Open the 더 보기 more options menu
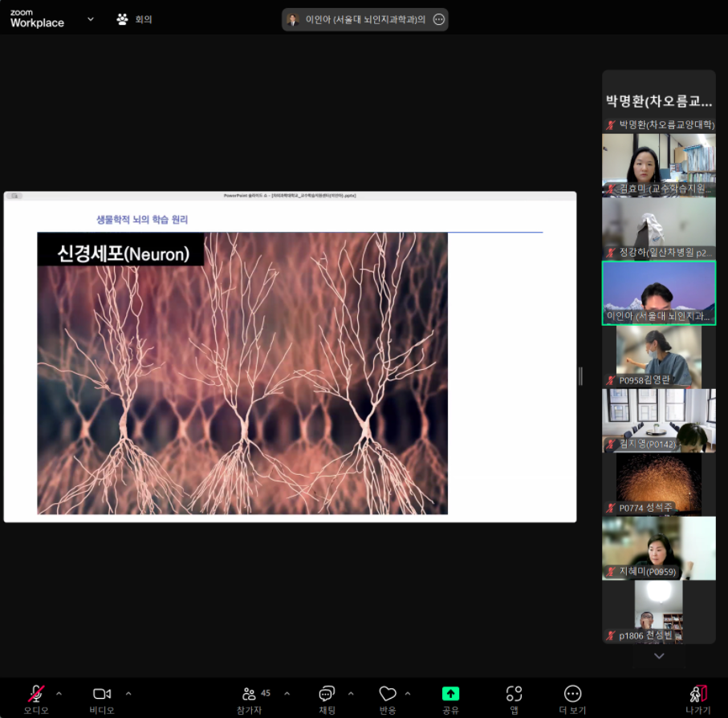The width and height of the screenshot is (728, 718). tap(572, 694)
